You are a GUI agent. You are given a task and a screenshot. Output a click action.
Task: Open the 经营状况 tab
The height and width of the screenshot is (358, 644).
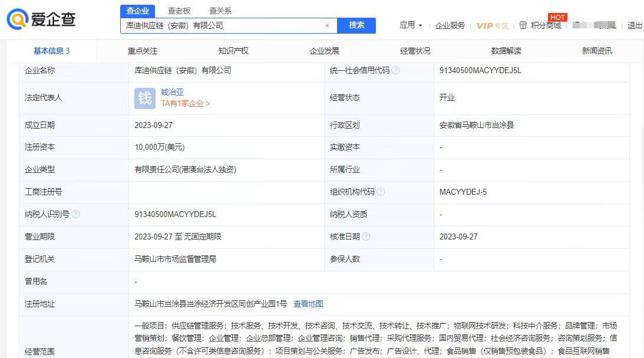415,51
